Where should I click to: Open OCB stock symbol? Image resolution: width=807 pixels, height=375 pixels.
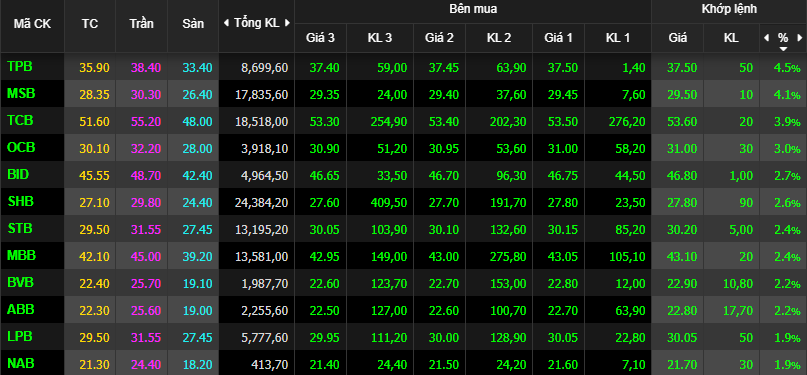tap(21, 148)
